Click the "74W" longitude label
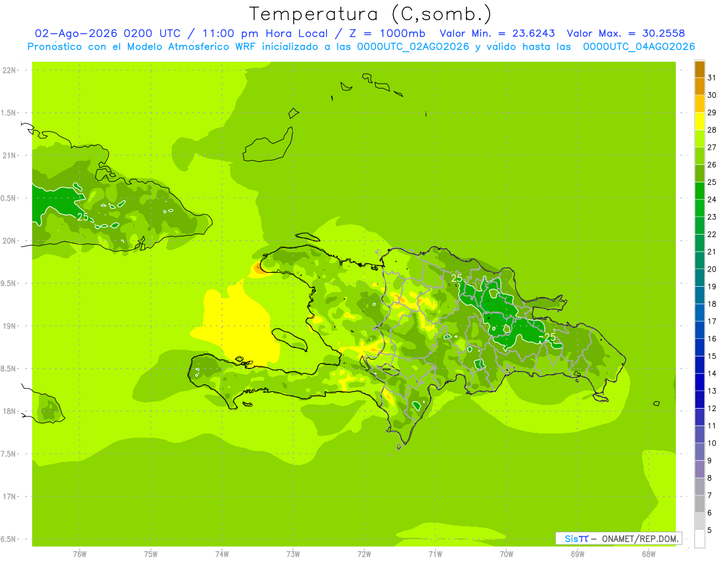 [x=222, y=554]
